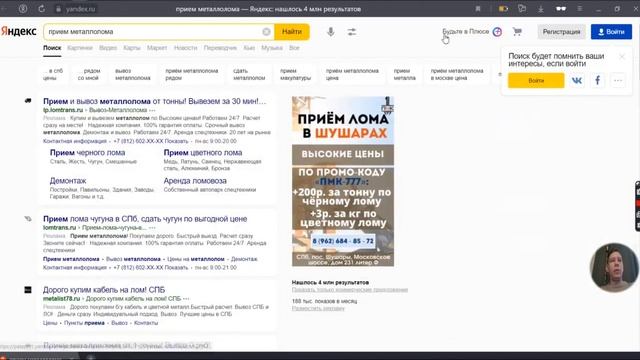Activate voice search microphone

(x=331, y=31)
